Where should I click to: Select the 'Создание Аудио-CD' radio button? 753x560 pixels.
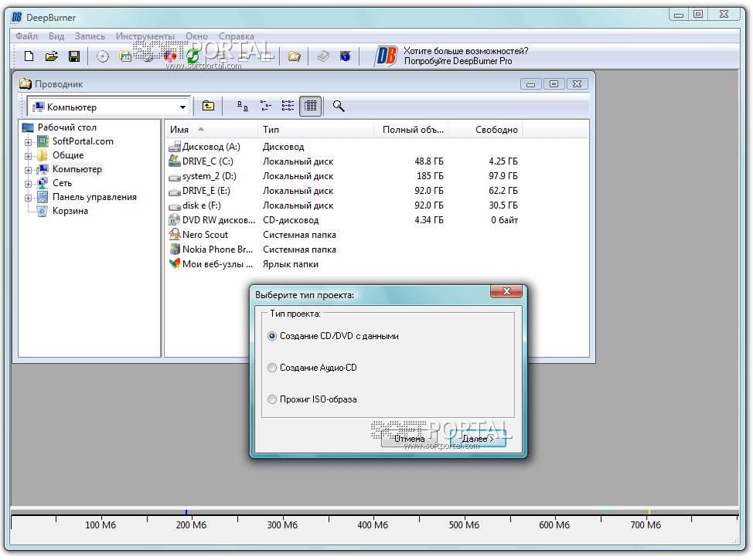coord(272,368)
